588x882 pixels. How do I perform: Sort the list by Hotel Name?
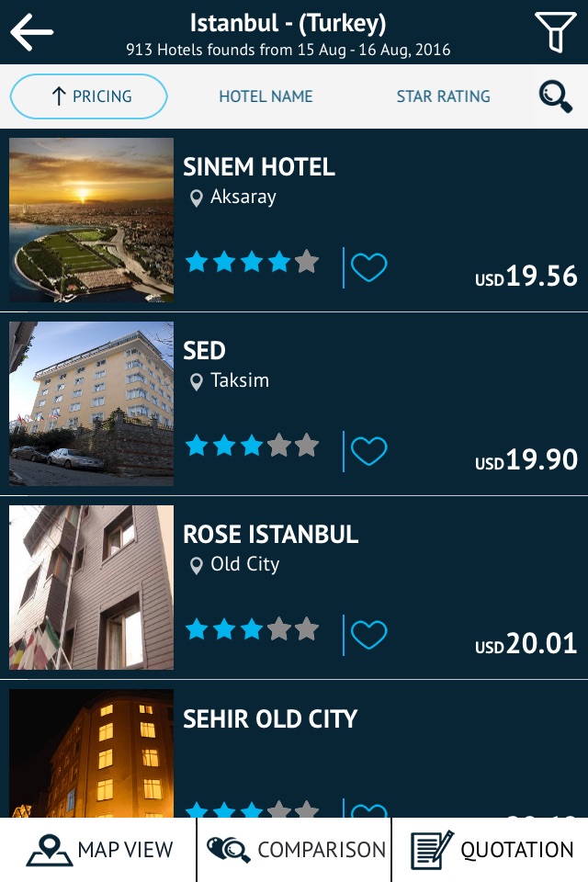[266, 96]
